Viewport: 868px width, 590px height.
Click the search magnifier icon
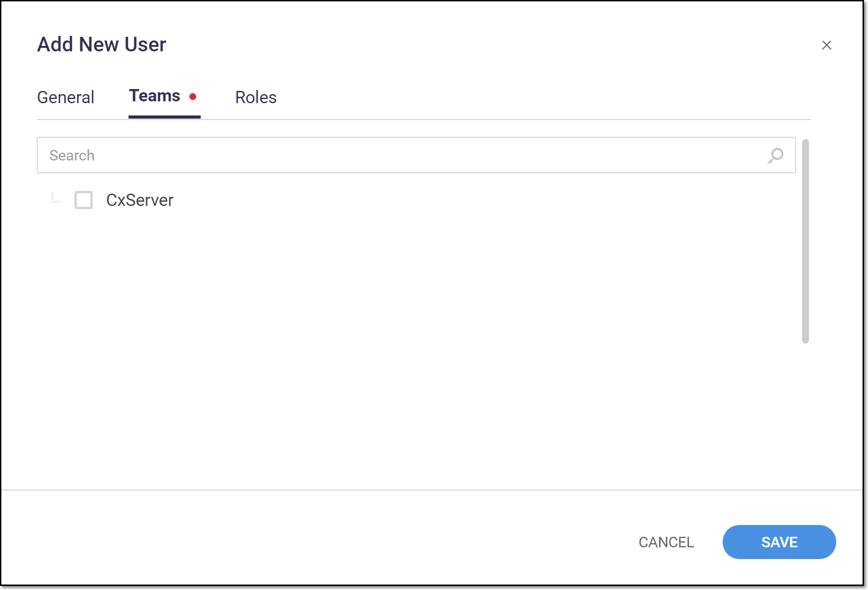click(x=775, y=155)
